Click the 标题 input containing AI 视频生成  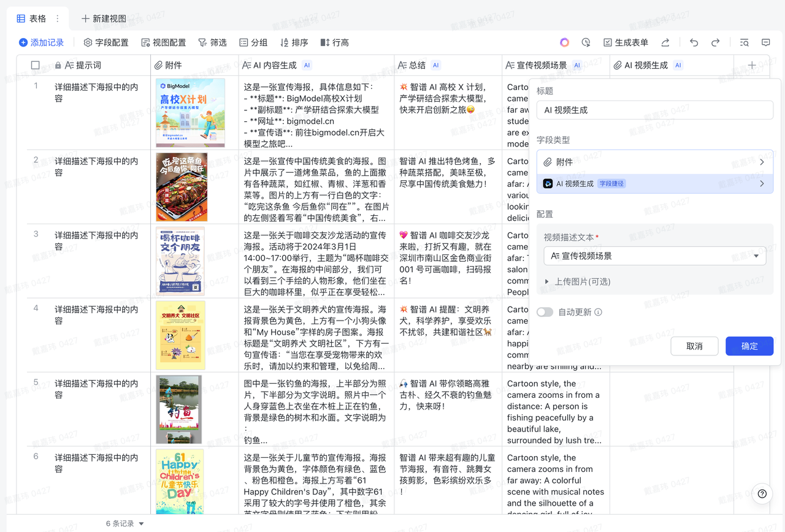click(x=654, y=110)
